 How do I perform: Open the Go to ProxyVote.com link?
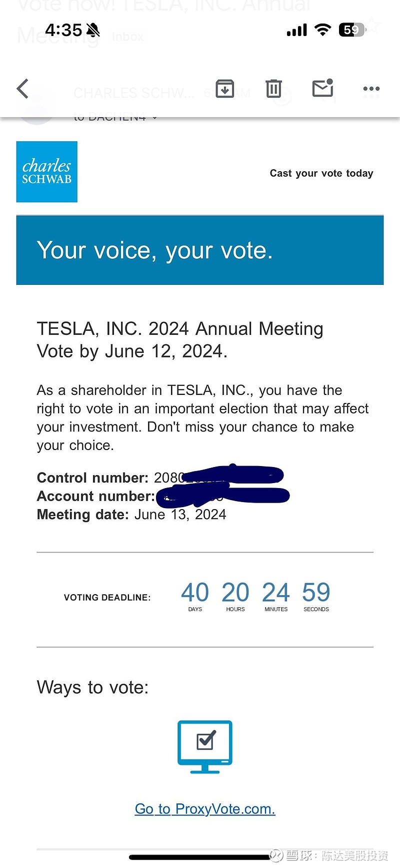pyautogui.click(x=205, y=809)
